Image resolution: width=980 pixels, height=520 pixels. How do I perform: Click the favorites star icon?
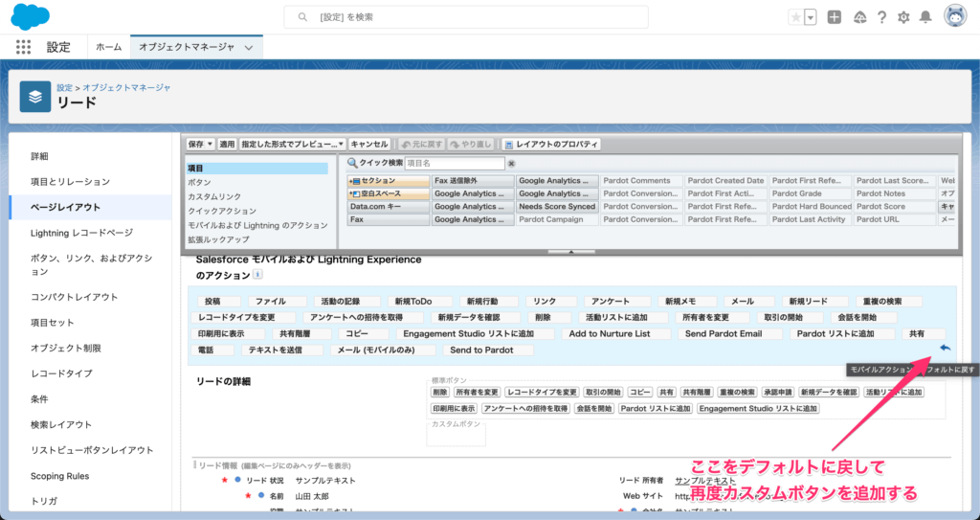795,17
